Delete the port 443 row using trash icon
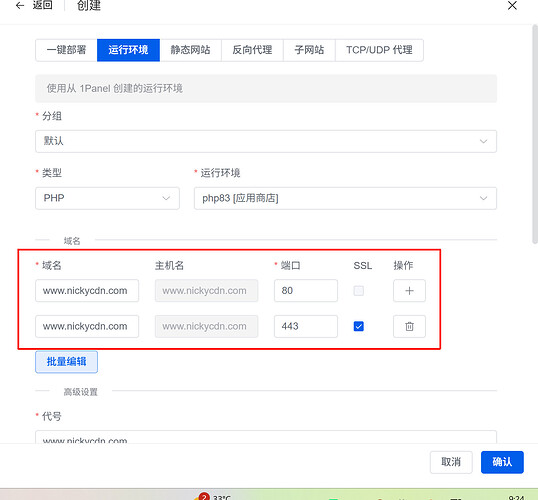This screenshot has height=500, width=538. 409,326
